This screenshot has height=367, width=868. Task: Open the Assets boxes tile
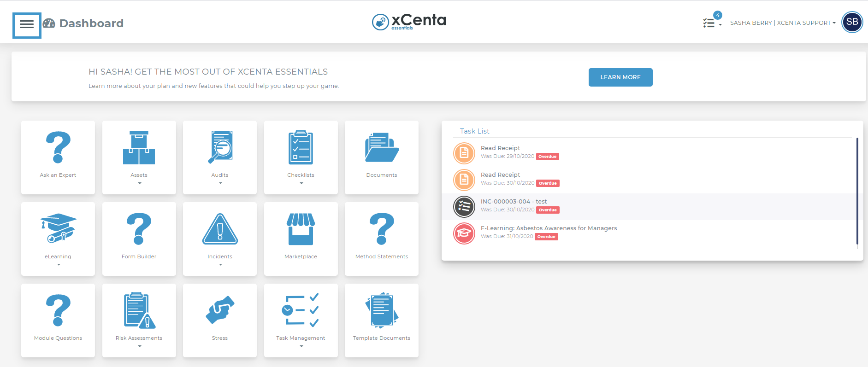[x=139, y=157]
